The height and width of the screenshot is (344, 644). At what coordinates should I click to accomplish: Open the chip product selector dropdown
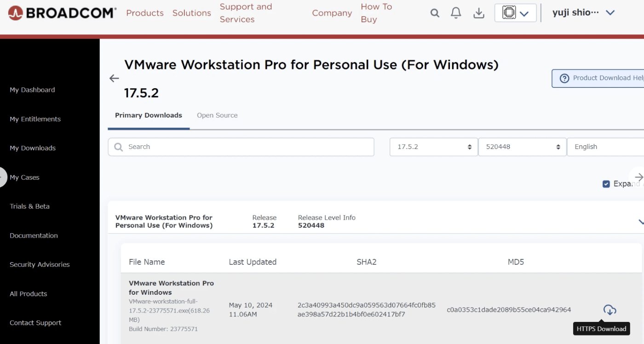tap(516, 13)
